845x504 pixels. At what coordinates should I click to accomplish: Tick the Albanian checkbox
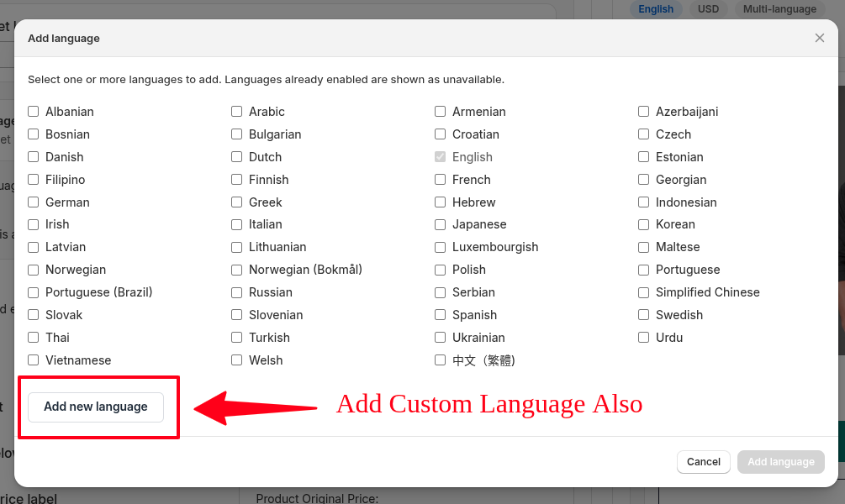[x=34, y=112]
